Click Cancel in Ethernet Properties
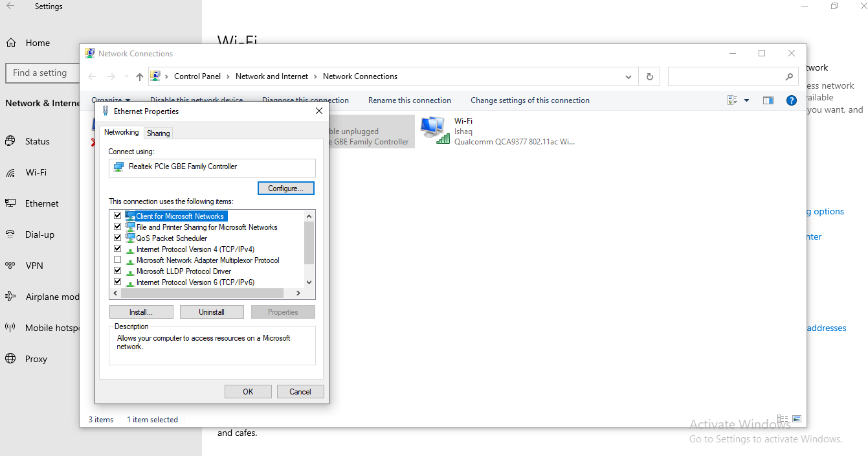868x456 pixels. point(300,391)
